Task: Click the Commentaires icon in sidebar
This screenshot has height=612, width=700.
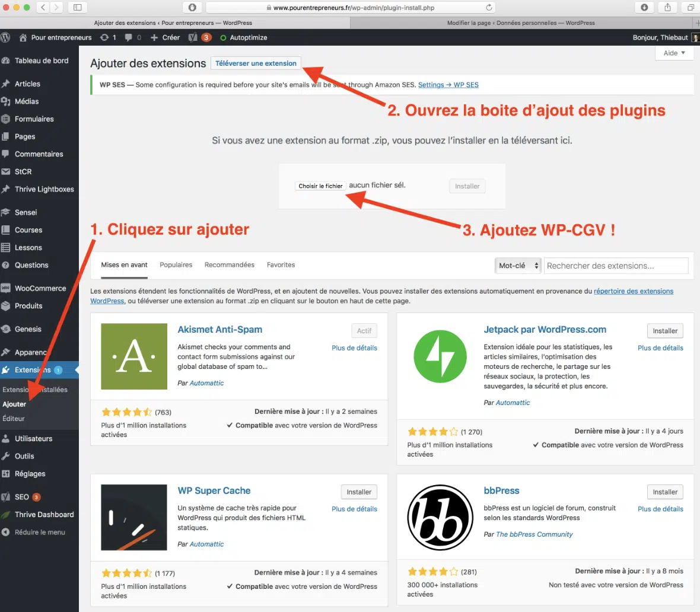Action: 6,154
